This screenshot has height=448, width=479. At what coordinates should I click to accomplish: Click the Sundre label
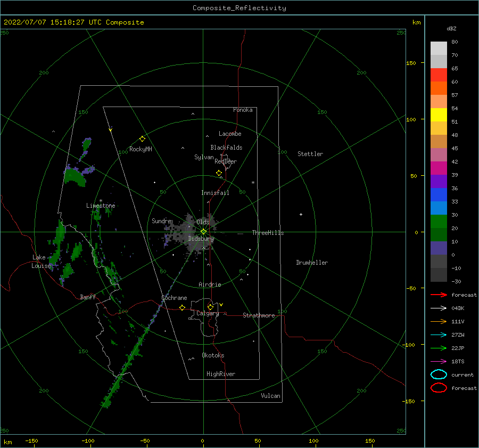(x=162, y=221)
